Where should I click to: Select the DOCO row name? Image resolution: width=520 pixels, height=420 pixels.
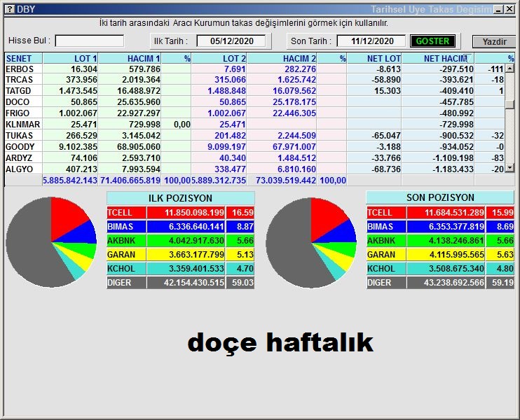click(18, 102)
